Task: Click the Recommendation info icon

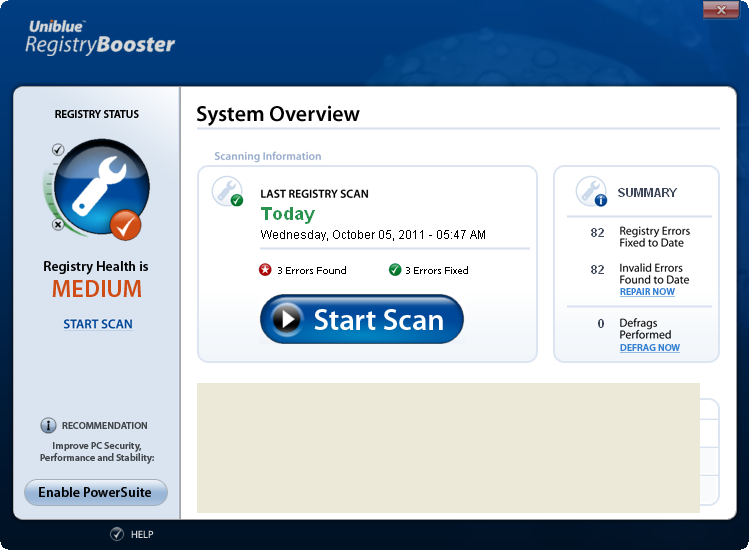Action: point(48,425)
